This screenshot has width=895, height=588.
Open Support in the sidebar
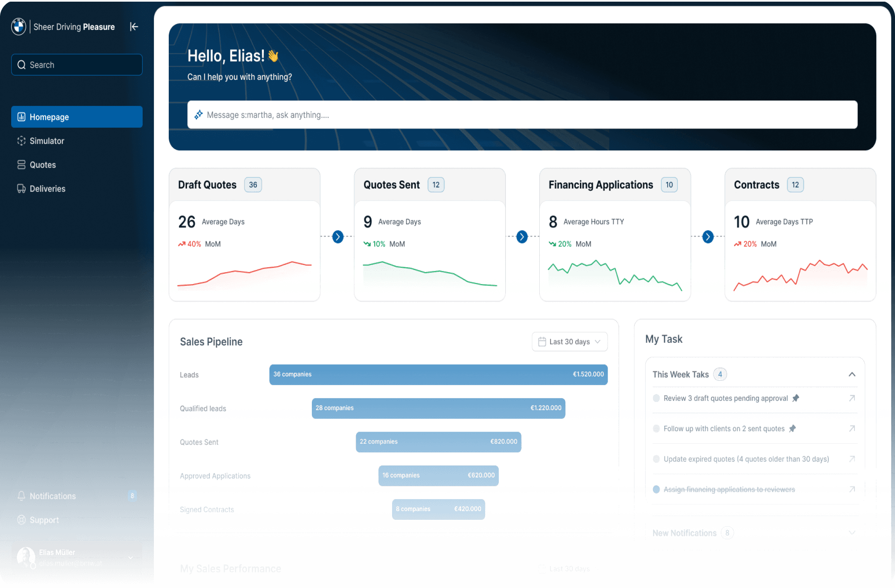pyautogui.click(x=44, y=520)
